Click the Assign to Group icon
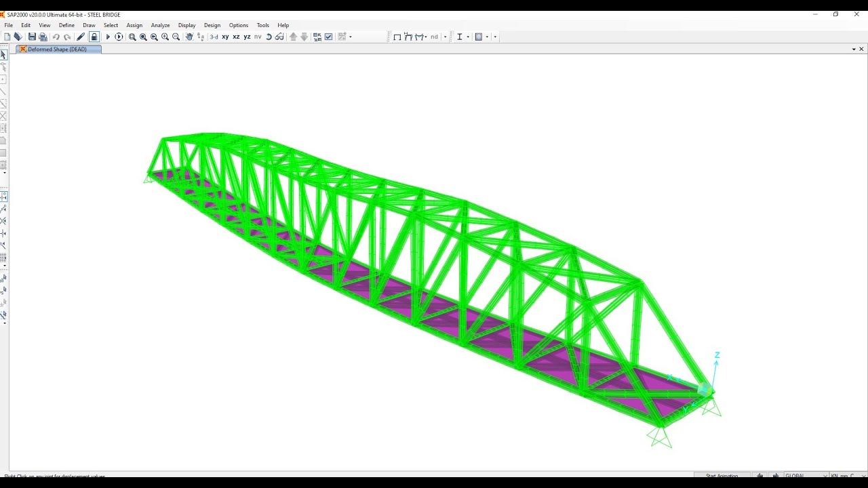This screenshot has height=488, width=868. click(x=342, y=37)
